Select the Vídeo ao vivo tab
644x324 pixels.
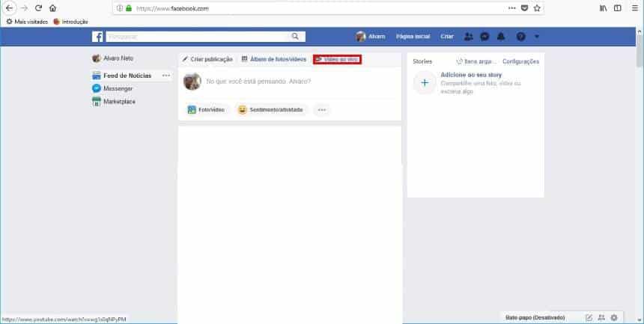337,60
